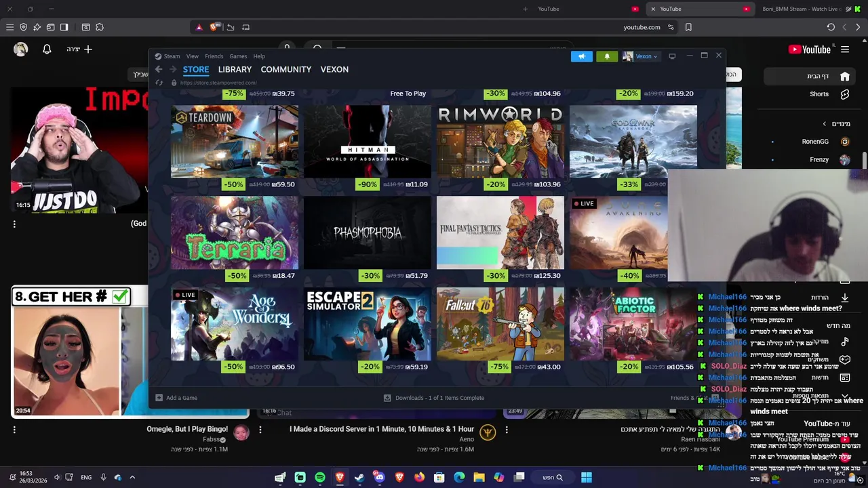Open Steam Downloads status in the footer

[x=434, y=398]
